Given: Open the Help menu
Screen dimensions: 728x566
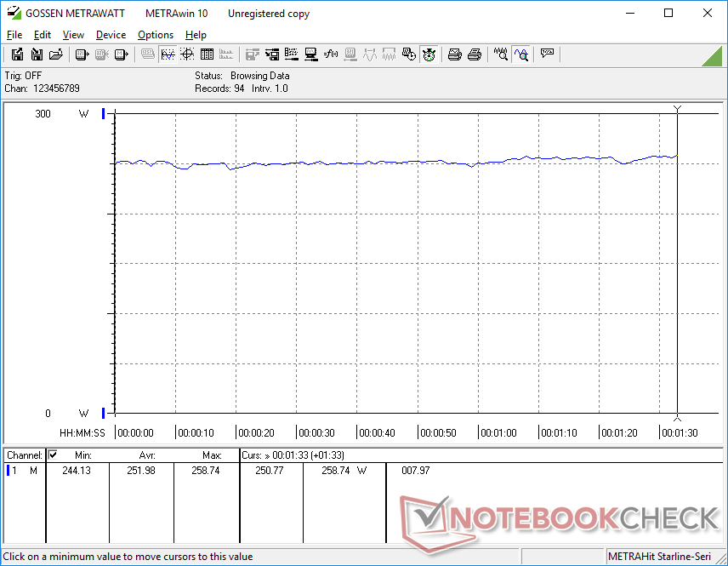Looking at the screenshot, I should 196,35.
